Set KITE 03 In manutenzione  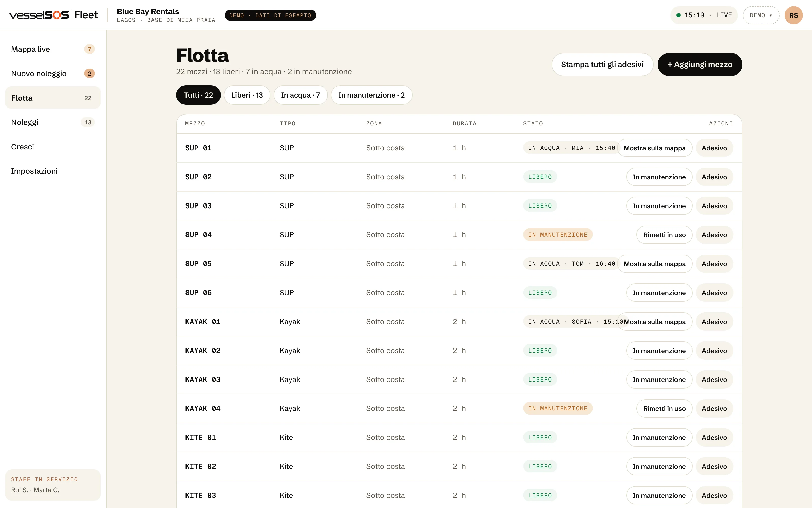[x=659, y=495]
